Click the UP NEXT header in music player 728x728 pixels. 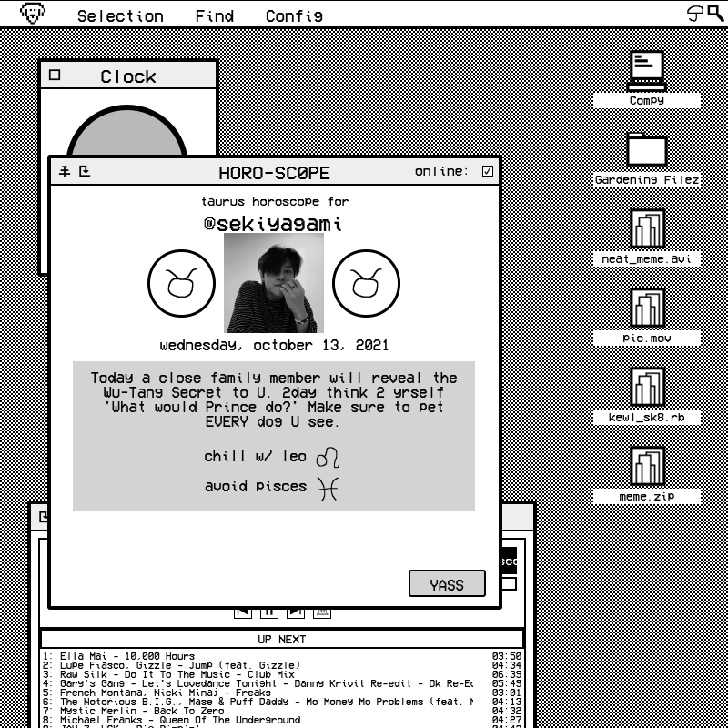(282, 640)
